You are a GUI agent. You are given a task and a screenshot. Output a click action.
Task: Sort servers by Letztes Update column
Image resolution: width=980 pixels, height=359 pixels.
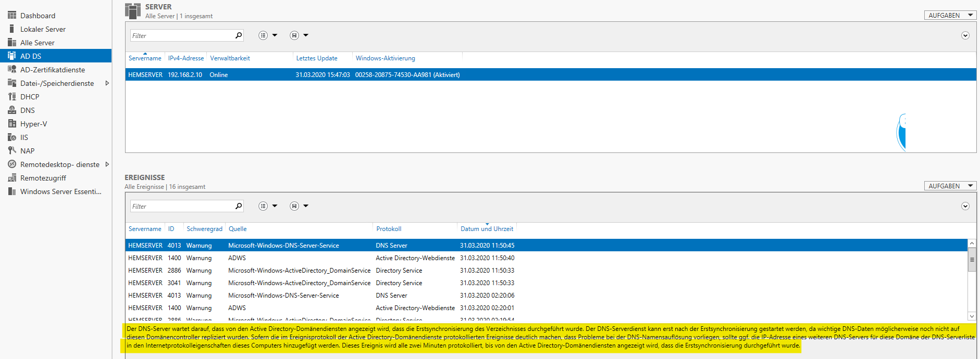(x=317, y=58)
